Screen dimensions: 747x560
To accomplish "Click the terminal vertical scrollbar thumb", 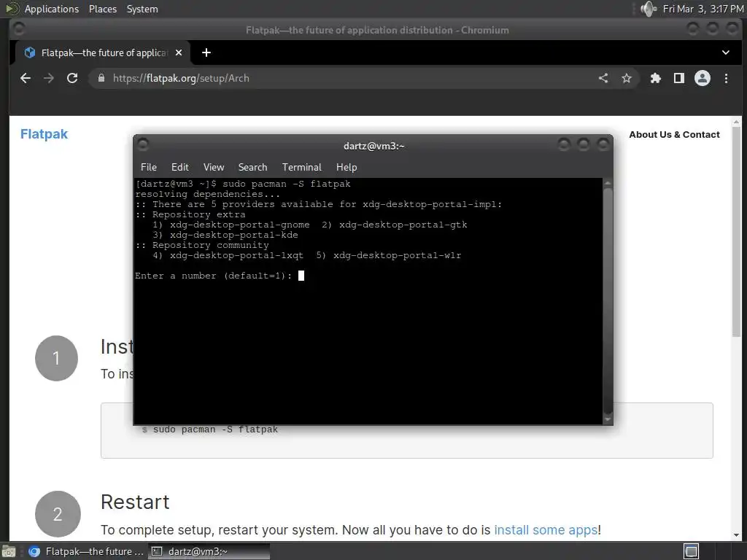I will (x=608, y=301).
